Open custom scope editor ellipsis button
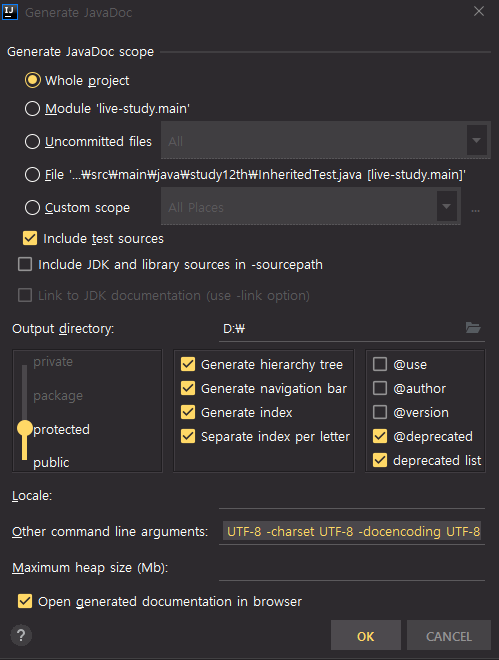This screenshot has width=499, height=660. [x=475, y=210]
